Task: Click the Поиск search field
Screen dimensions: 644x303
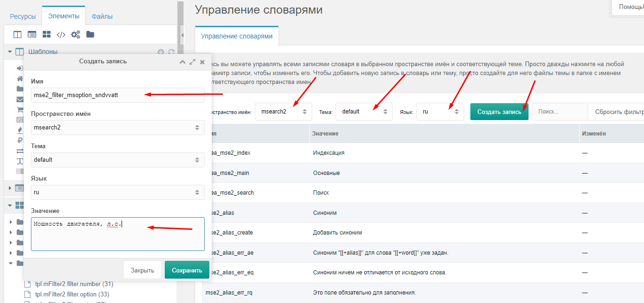Action: click(x=560, y=112)
